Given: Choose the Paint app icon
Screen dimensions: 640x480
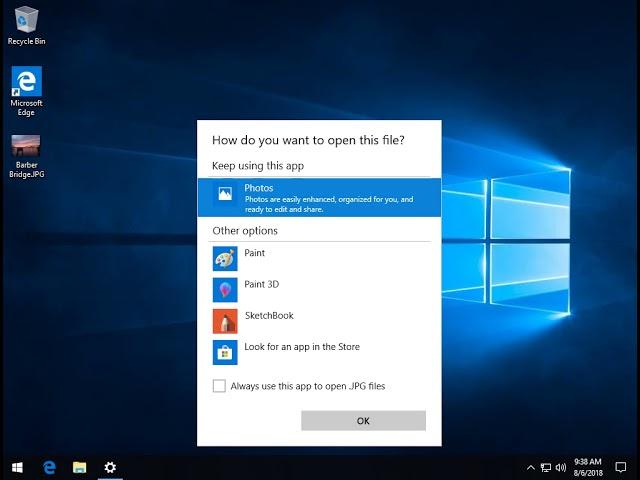Looking at the screenshot, I should pyautogui.click(x=225, y=258).
